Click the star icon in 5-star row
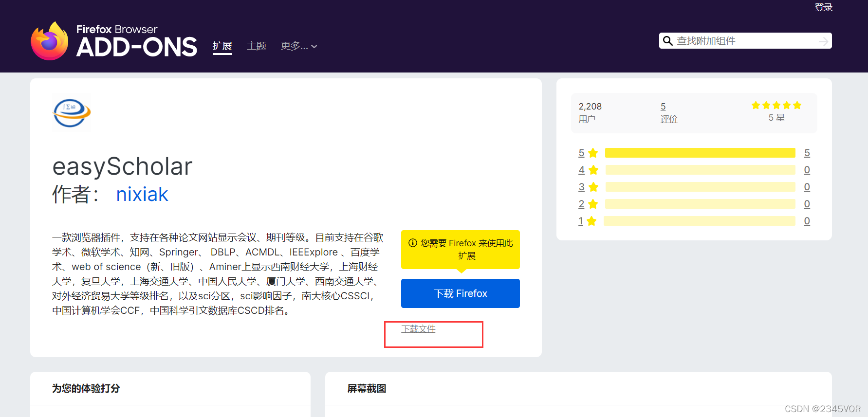The height and width of the screenshot is (417, 868). coord(593,153)
